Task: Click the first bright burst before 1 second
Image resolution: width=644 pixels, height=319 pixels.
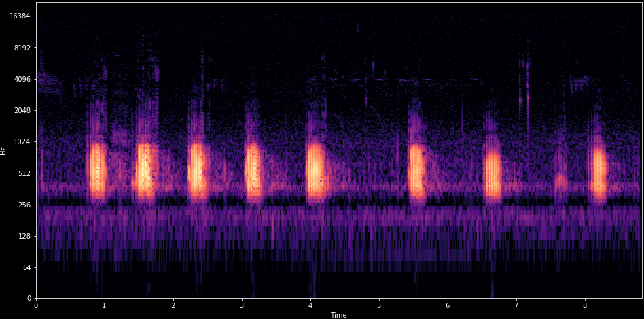Action: click(x=97, y=168)
